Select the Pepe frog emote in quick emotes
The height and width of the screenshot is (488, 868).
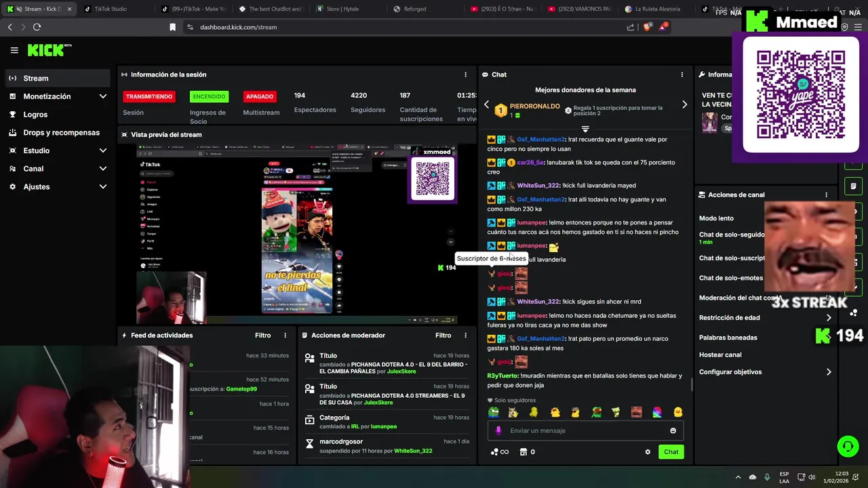tap(493, 412)
